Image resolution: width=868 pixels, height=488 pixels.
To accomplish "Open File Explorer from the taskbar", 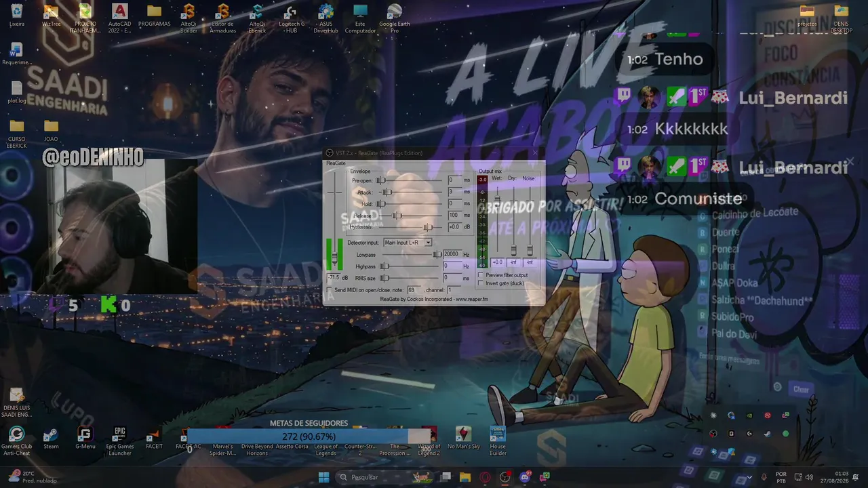I will point(465,477).
